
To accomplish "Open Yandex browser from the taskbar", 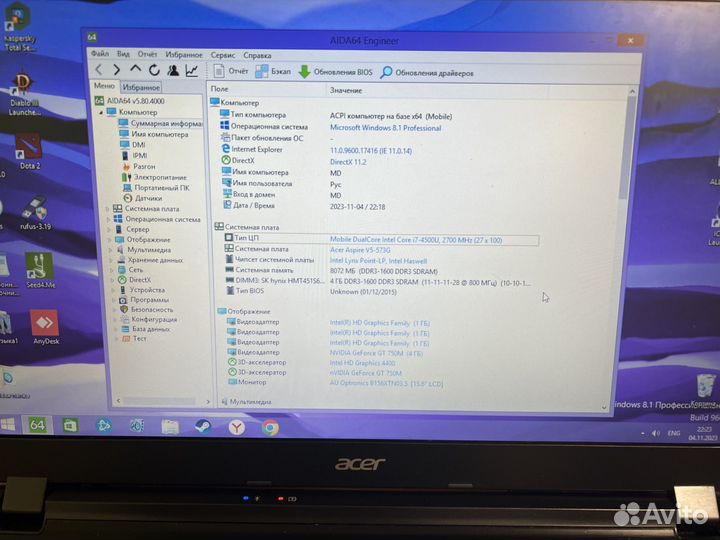I will pos(236,428).
